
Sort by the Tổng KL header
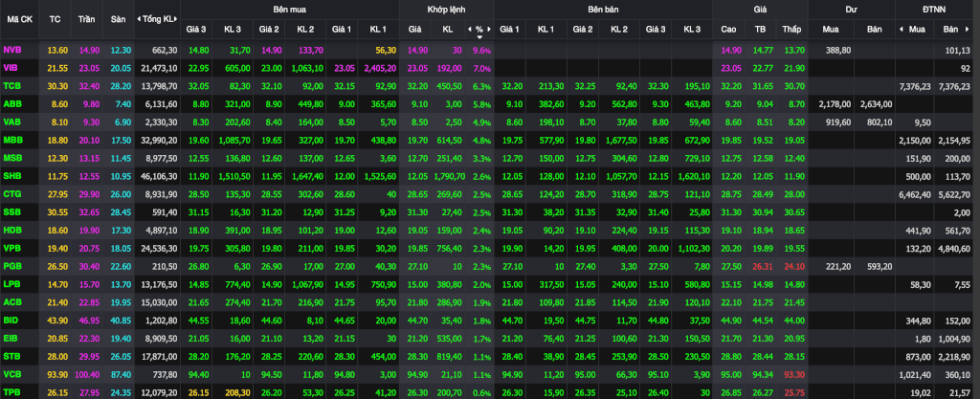pyautogui.click(x=158, y=19)
